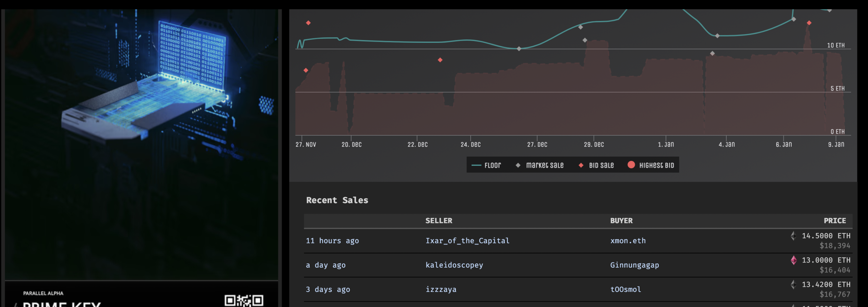
Task: Select the grey market sale diamond before 4 Jan
Action: click(x=712, y=53)
